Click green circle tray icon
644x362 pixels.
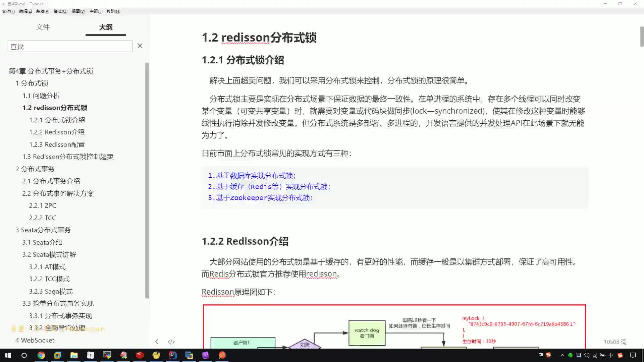tap(570, 355)
